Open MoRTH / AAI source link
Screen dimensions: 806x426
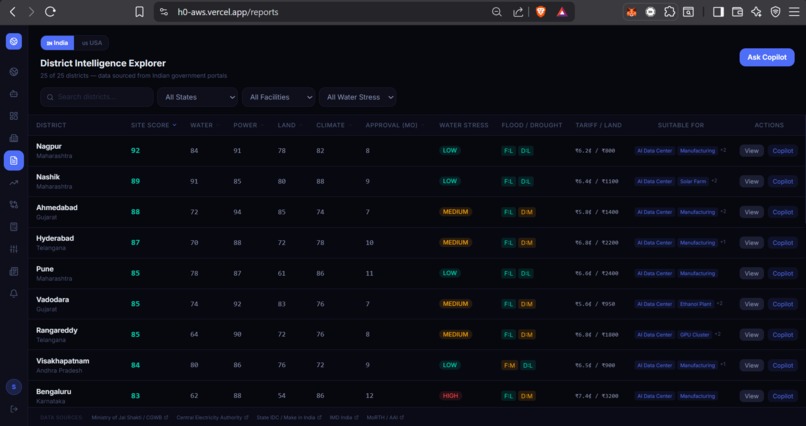(x=385, y=418)
